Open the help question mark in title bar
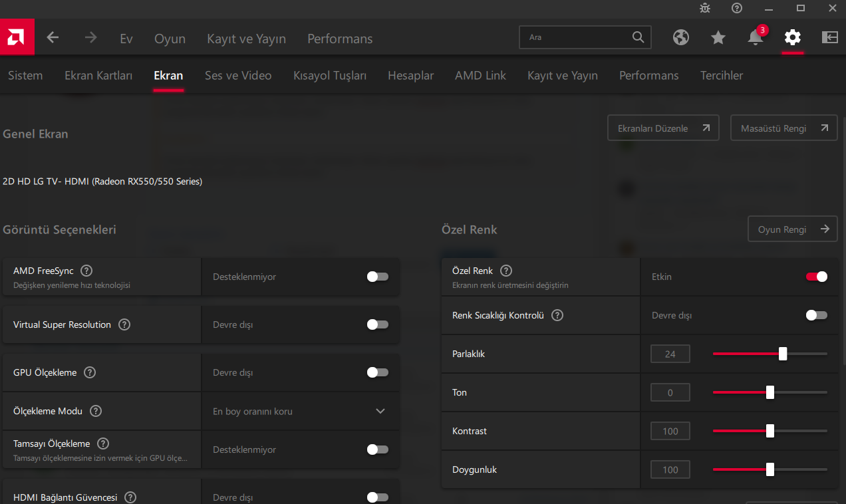Image resolution: width=846 pixels, height=504 pixels. (737, 8)
